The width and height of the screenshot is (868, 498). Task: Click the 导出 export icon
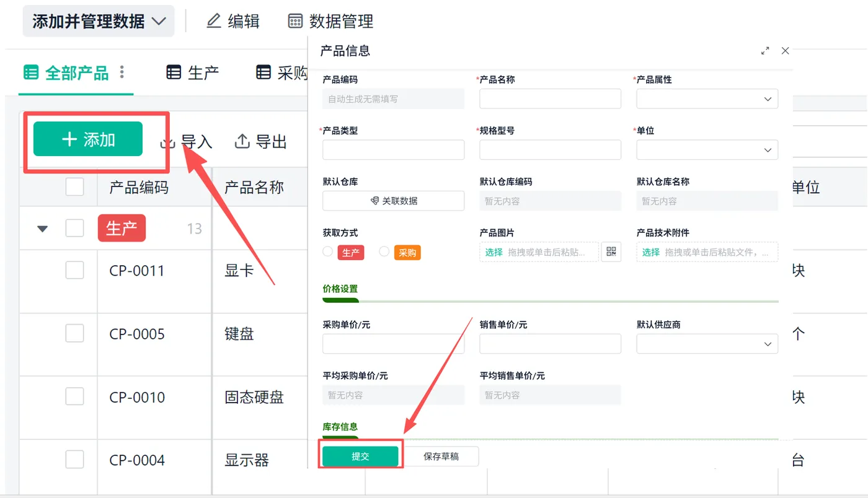(242, 141)
